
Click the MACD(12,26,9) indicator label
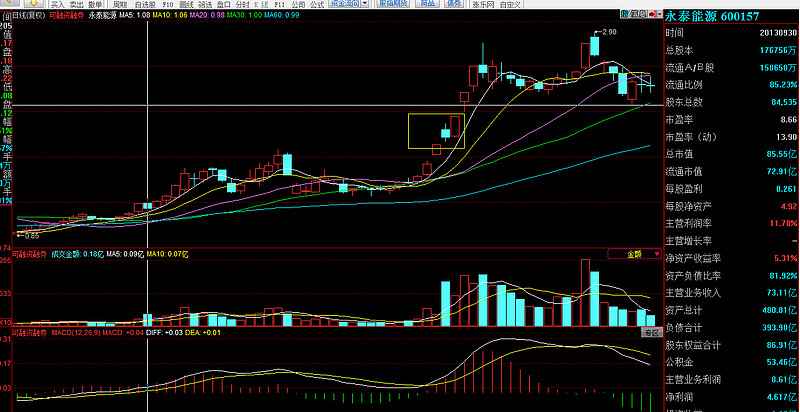click(74, 332)
